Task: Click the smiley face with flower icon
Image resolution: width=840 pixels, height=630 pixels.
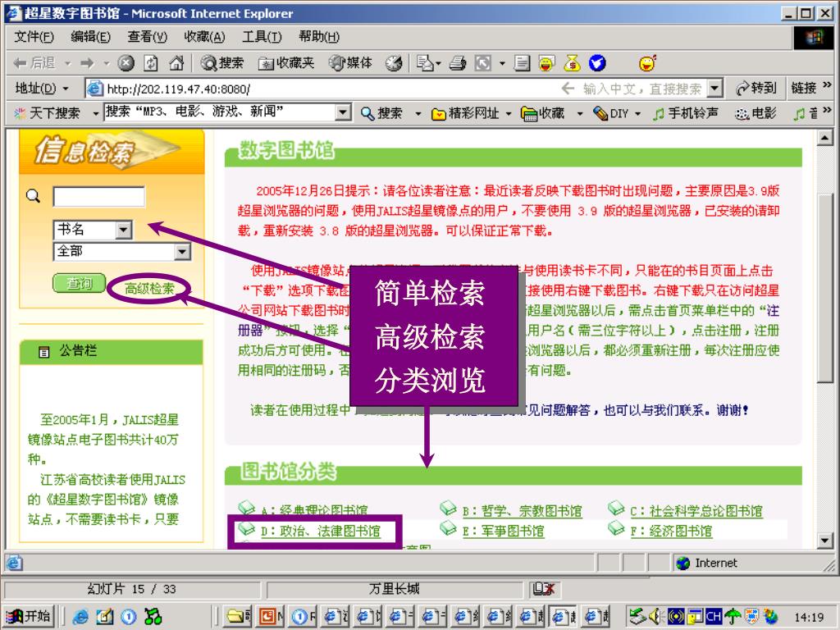Action: coord(648,63)
